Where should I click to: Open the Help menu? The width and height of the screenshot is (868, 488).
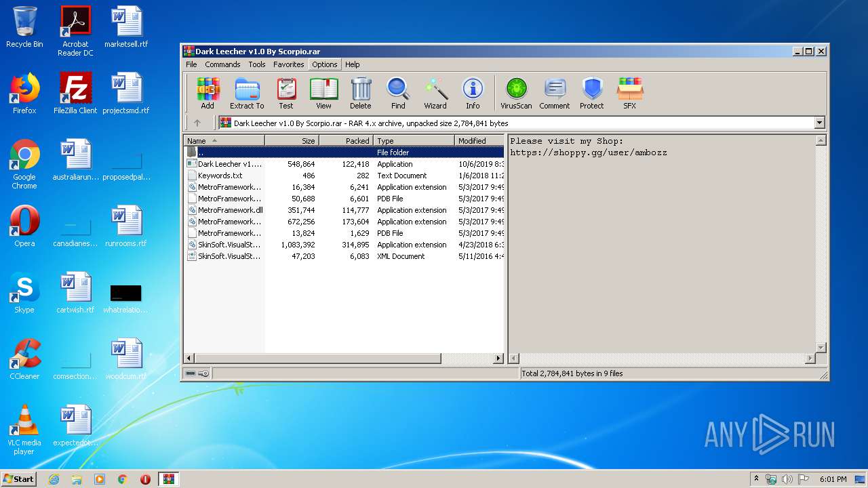352,64
